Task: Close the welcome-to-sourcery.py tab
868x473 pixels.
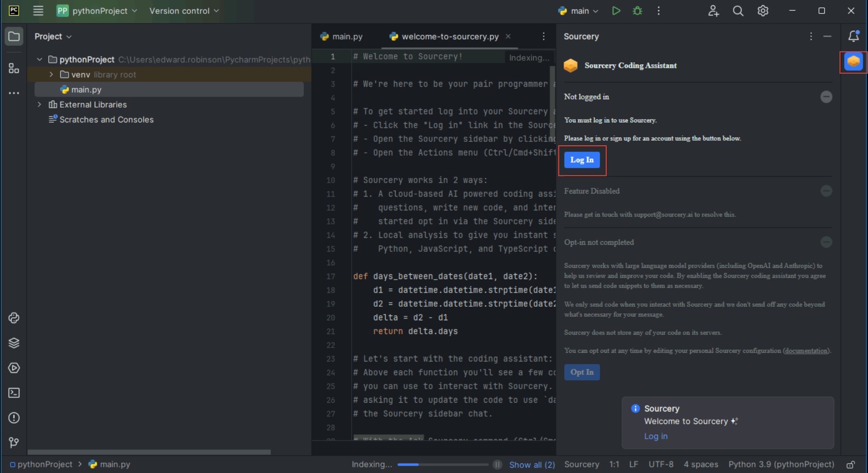Action: tap(508, 36)
